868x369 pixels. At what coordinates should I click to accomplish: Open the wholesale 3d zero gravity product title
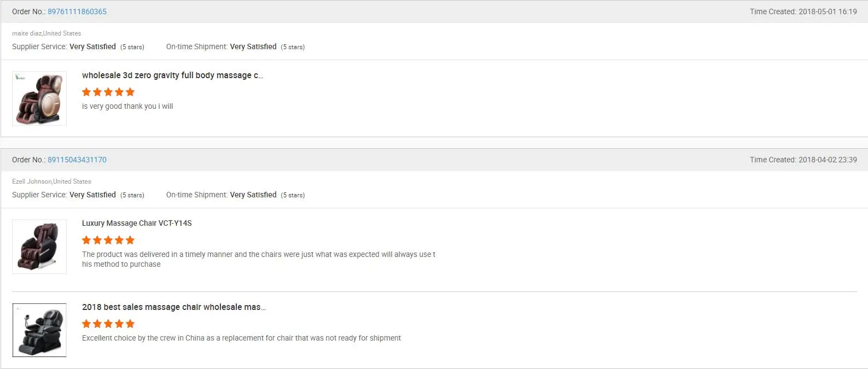(172, 75)
